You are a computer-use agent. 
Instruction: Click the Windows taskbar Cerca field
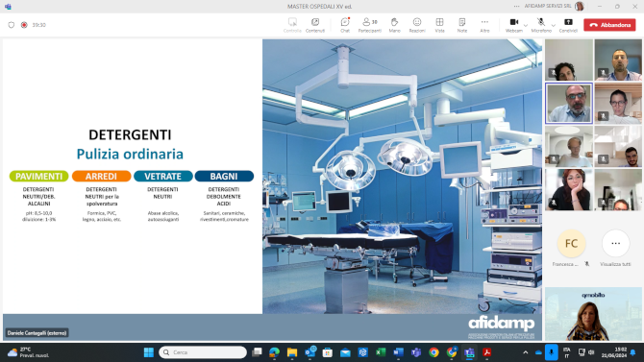pos(203,352)
